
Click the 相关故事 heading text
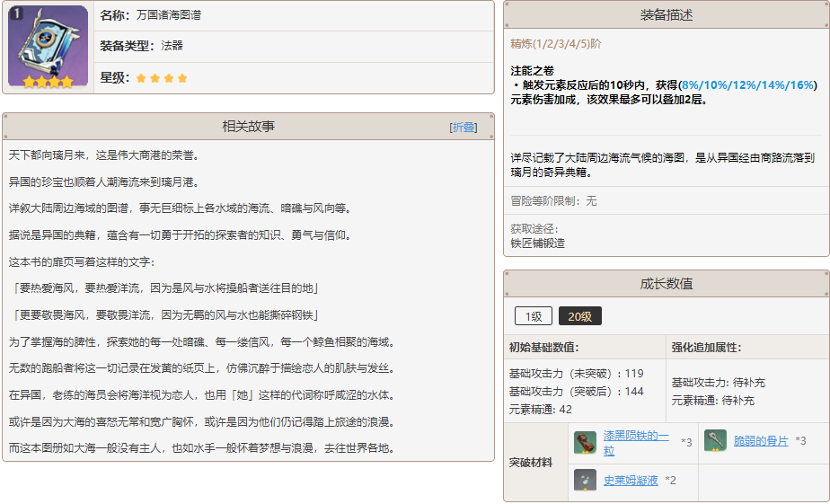click(248, 127)
